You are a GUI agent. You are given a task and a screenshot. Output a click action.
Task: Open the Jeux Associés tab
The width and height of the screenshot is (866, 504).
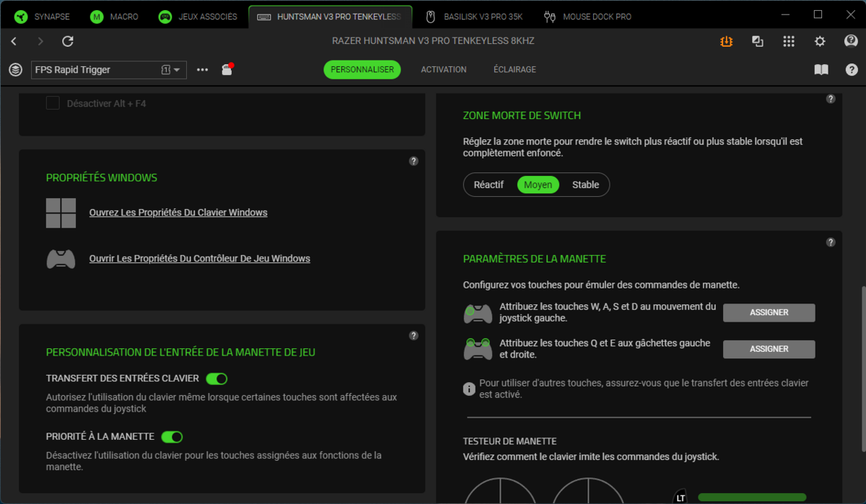coord(198,17)
